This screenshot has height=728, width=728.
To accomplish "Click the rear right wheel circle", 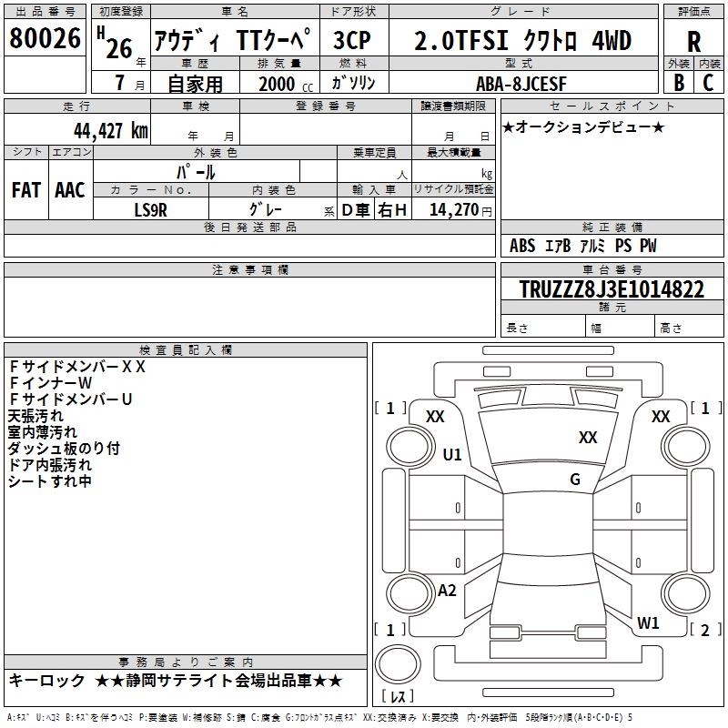I will 685,593.
